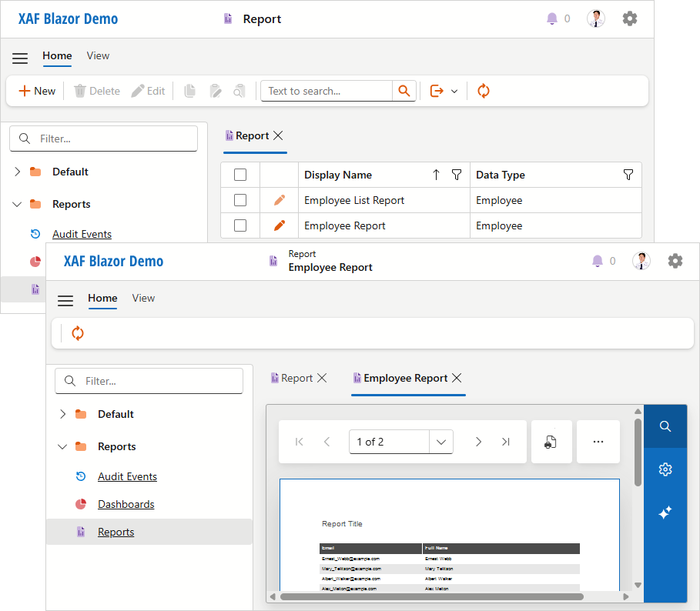Expand the Default folder in the front window
This screenshot has width=700, height=611.
[x=62, y=414]
